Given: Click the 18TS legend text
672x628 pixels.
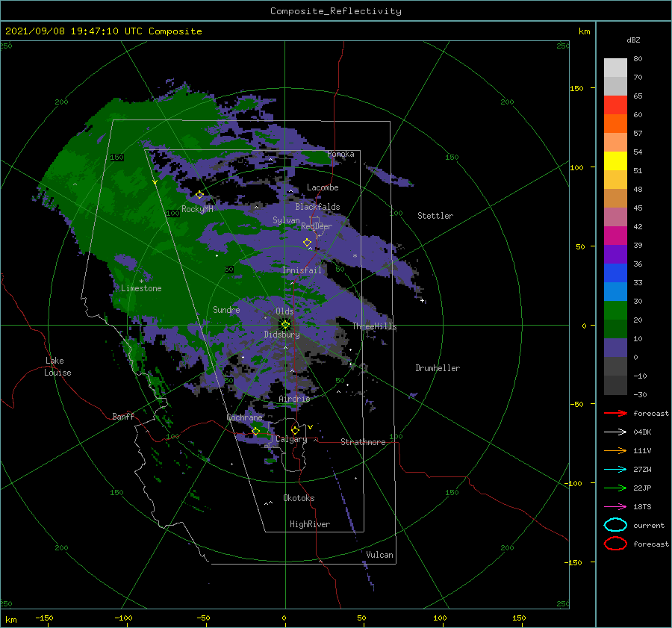Looking at the screenshot, I should (642, 507).
